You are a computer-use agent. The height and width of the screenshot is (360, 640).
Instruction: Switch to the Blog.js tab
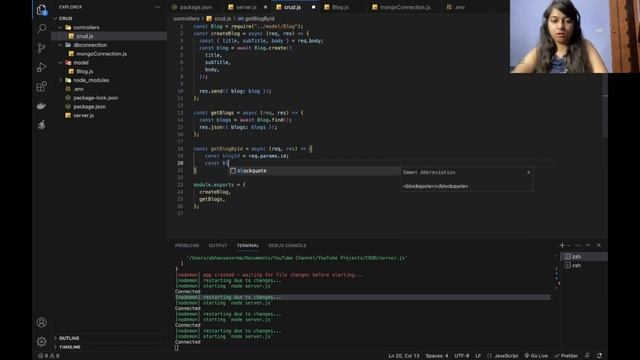(340, 7)
